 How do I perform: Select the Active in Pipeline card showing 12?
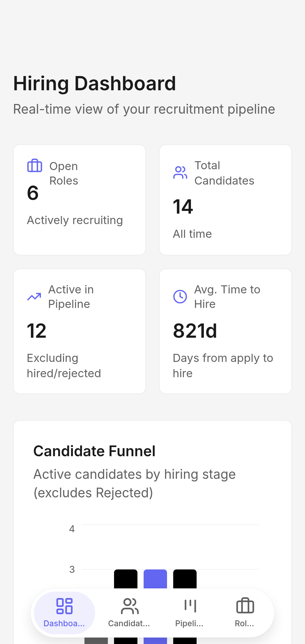(x=80, y=331)
